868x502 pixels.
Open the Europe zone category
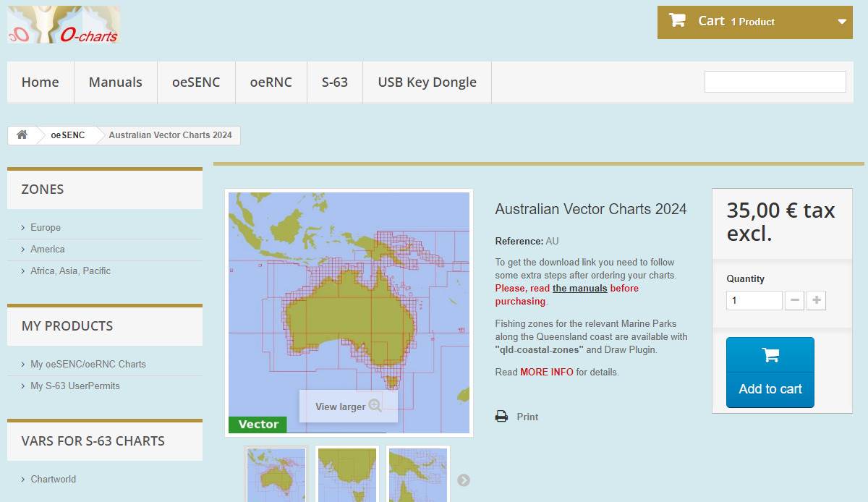pos(45,228)
